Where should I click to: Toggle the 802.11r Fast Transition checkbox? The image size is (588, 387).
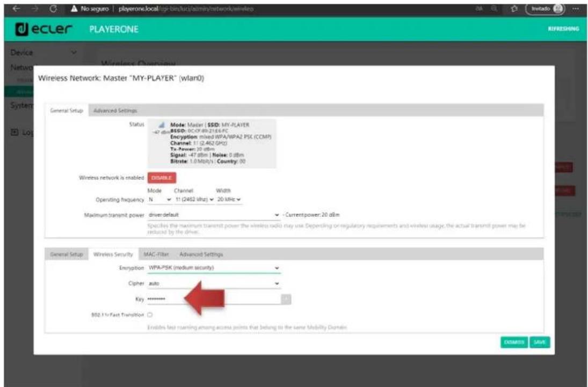click(x=150, y=315)
